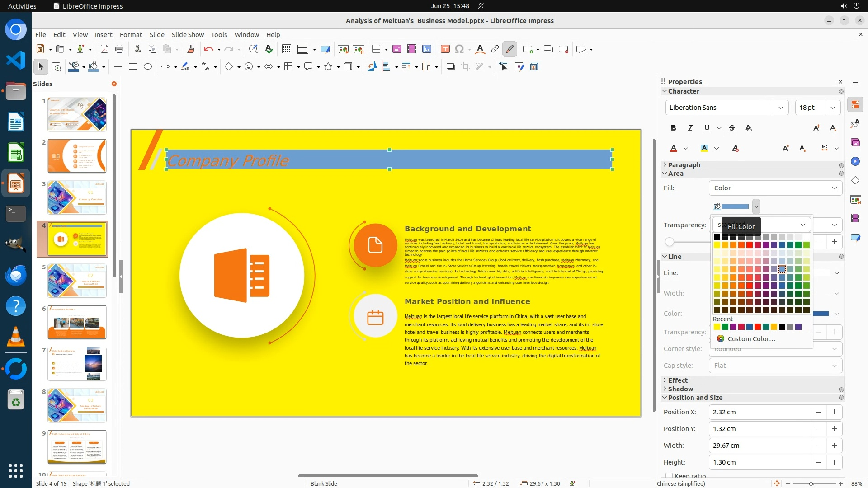This screenshot has height=488, width=868.
Task: Click the Bold formatting icon
Action: tap(674, 128)
